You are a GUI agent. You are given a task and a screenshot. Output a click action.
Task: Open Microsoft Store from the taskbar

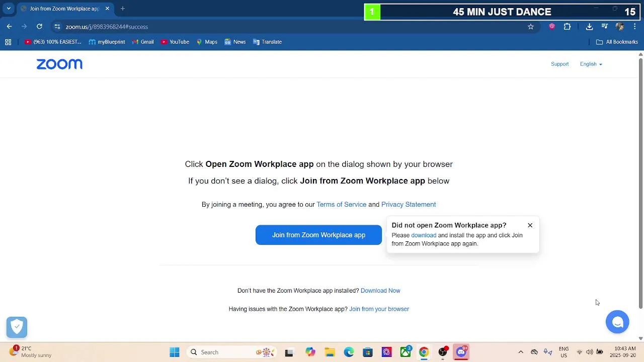(368, 352)
